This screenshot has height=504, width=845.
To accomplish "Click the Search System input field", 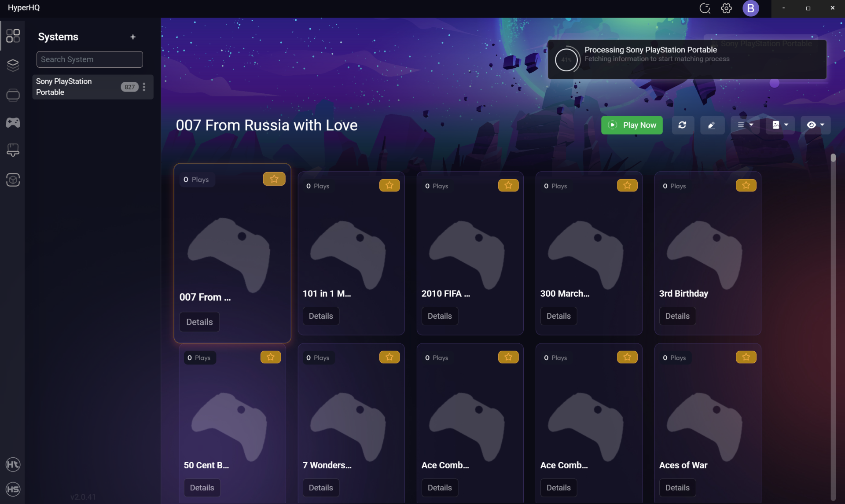I will [89, 59].
